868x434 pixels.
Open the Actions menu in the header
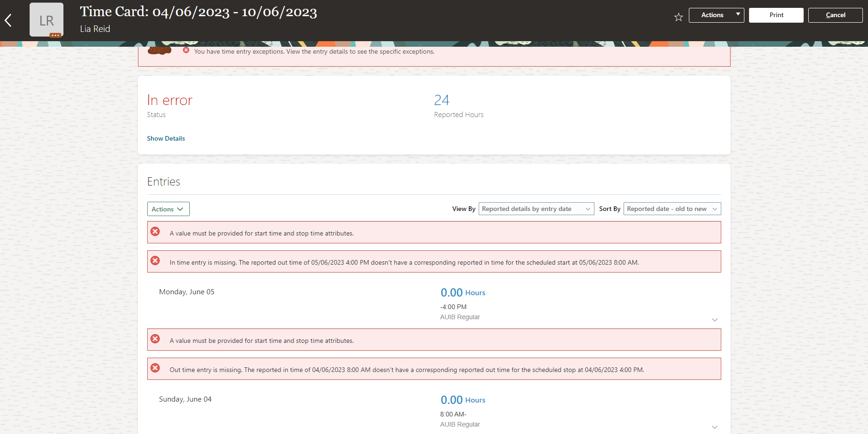716,15
